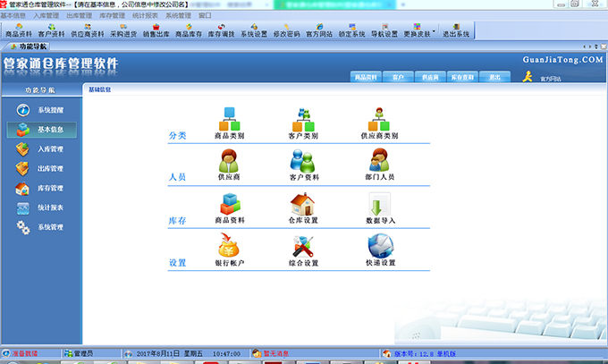Open 综合设置 tools icon
The height and width of the screenshot is (364, 608).
[303, 250]
